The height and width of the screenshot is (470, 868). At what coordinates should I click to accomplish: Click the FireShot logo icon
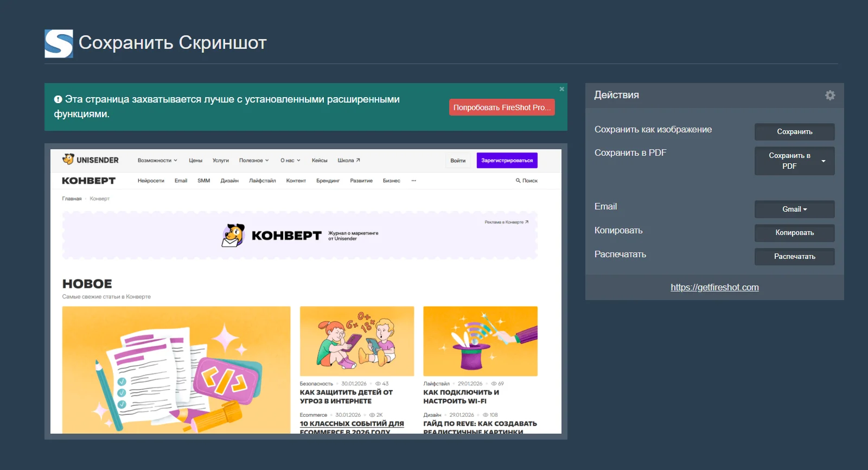(x=59, y=43)
